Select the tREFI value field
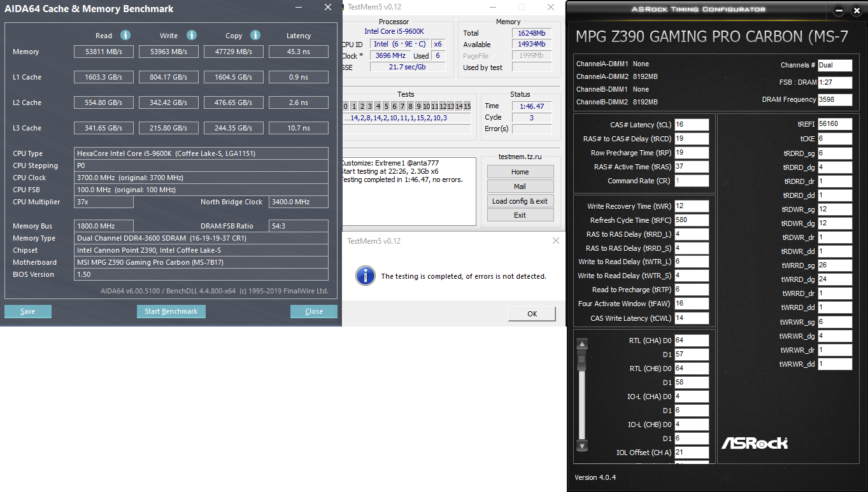 click(835, 124)
